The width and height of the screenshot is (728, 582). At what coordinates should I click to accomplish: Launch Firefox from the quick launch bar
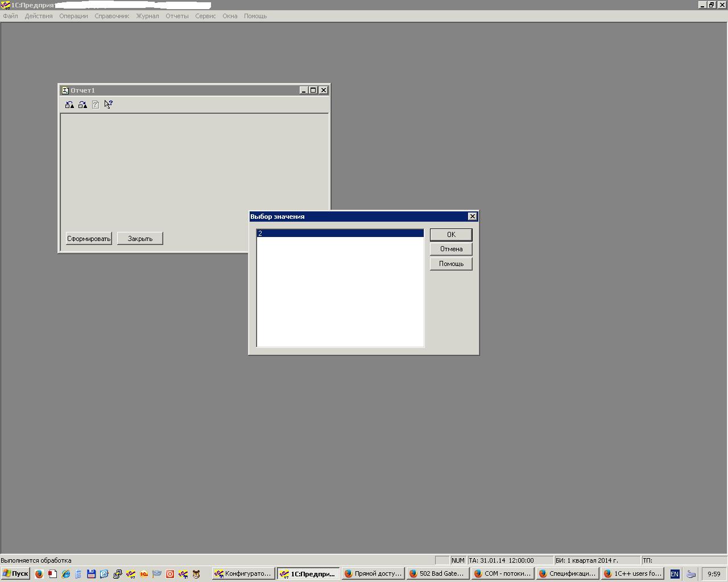click(39, 574)
